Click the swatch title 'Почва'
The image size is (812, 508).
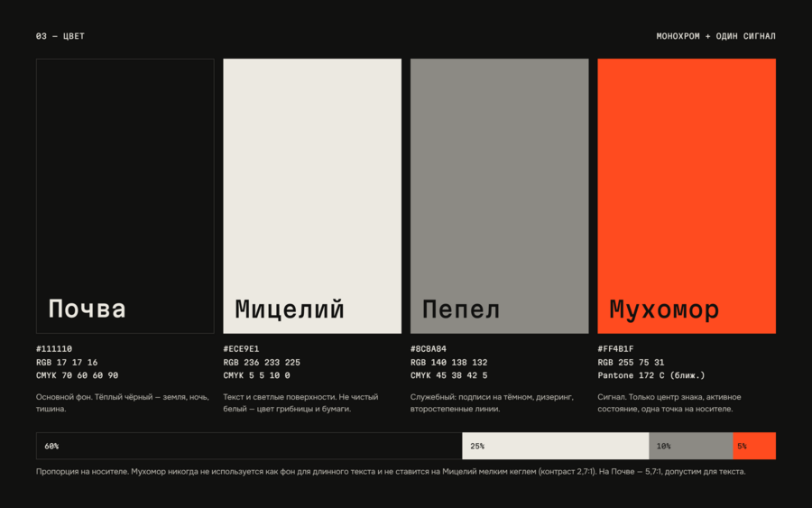[x=87, y=309]
